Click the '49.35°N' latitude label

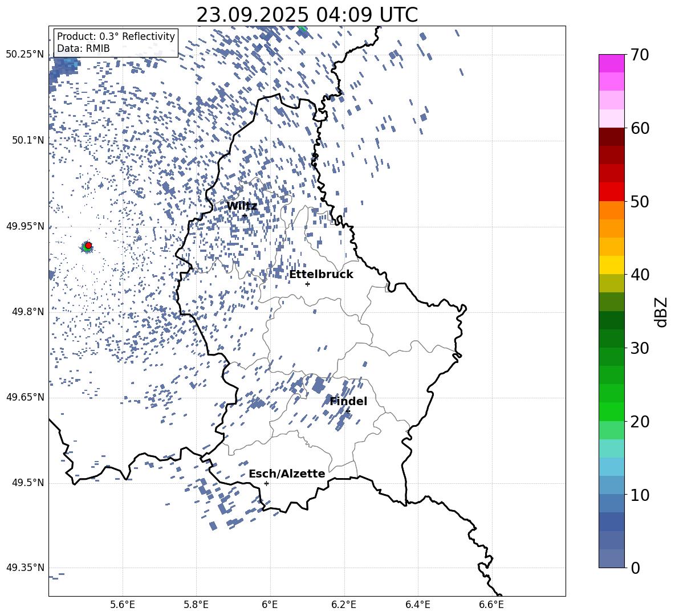[x=25, y=568]
